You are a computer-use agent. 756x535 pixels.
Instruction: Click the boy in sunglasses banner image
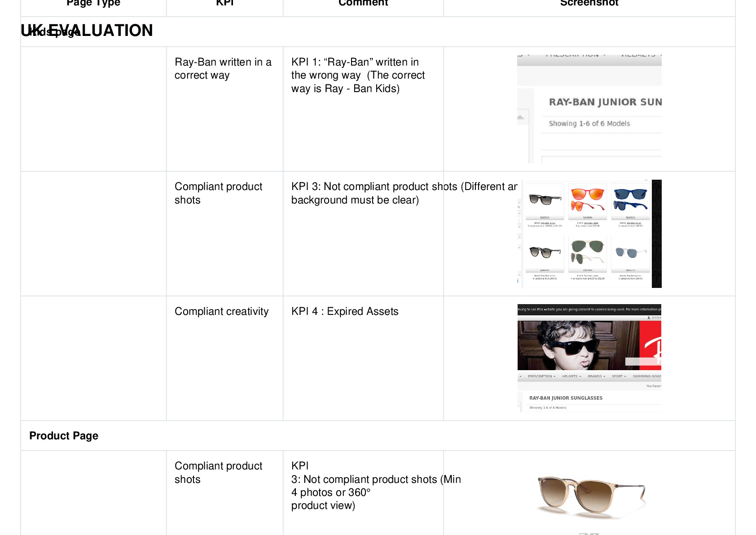(x=578, y=345)
